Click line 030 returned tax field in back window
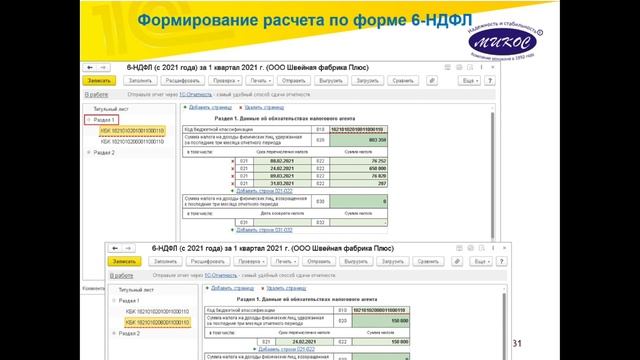 coord(358,201)
